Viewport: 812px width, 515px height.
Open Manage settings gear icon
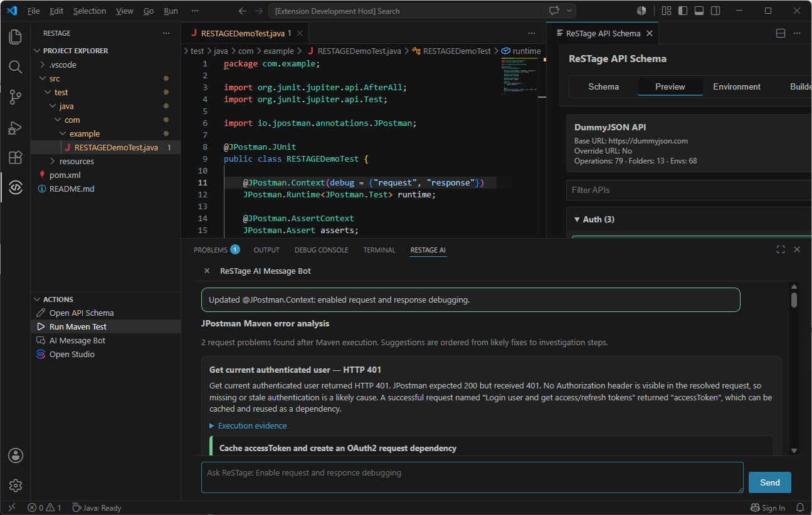[x=16, y=486]
